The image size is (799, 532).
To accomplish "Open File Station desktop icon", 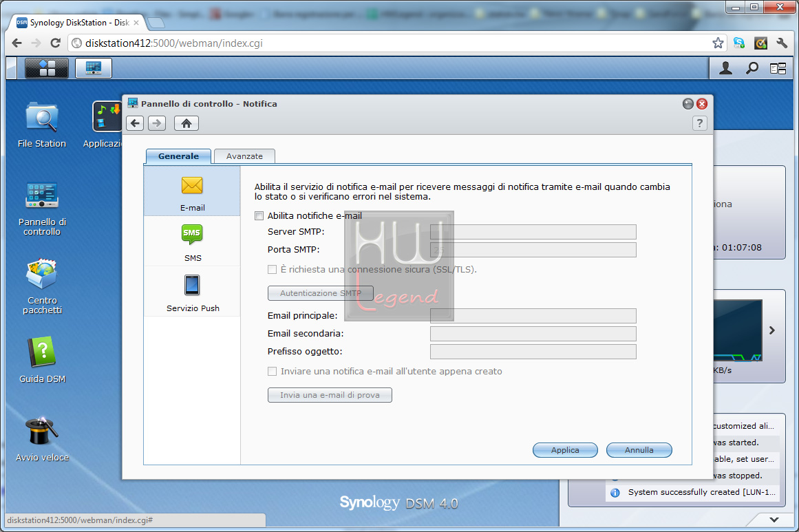I will 42,125.
